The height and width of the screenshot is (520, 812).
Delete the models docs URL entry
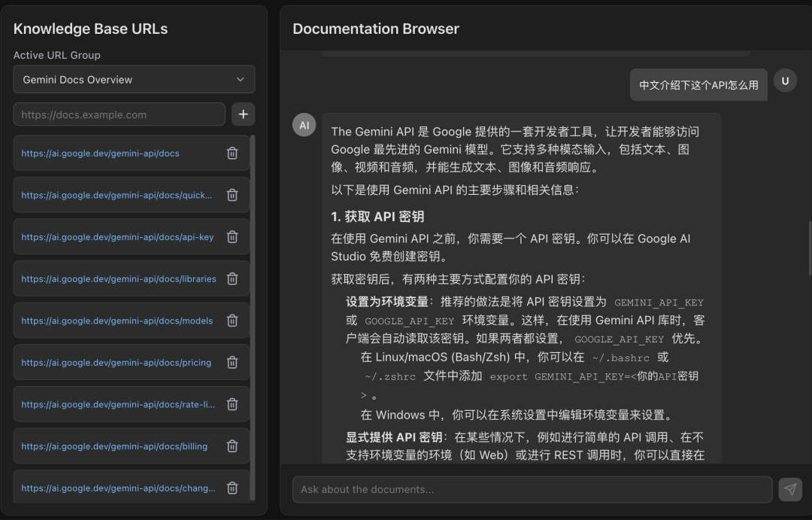[232, 321]
